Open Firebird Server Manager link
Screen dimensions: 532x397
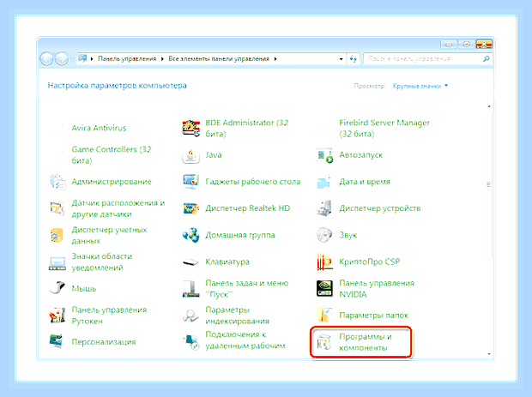click(384, 128)
